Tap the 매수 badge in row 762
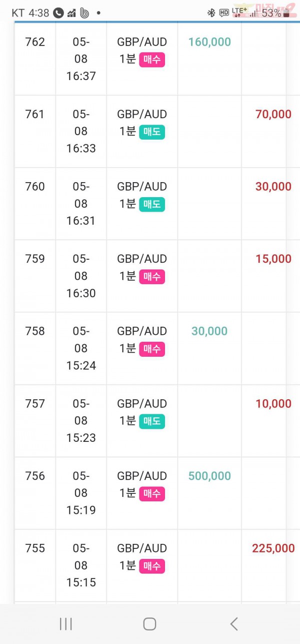The image size is (300, 644). pos(152,60)
